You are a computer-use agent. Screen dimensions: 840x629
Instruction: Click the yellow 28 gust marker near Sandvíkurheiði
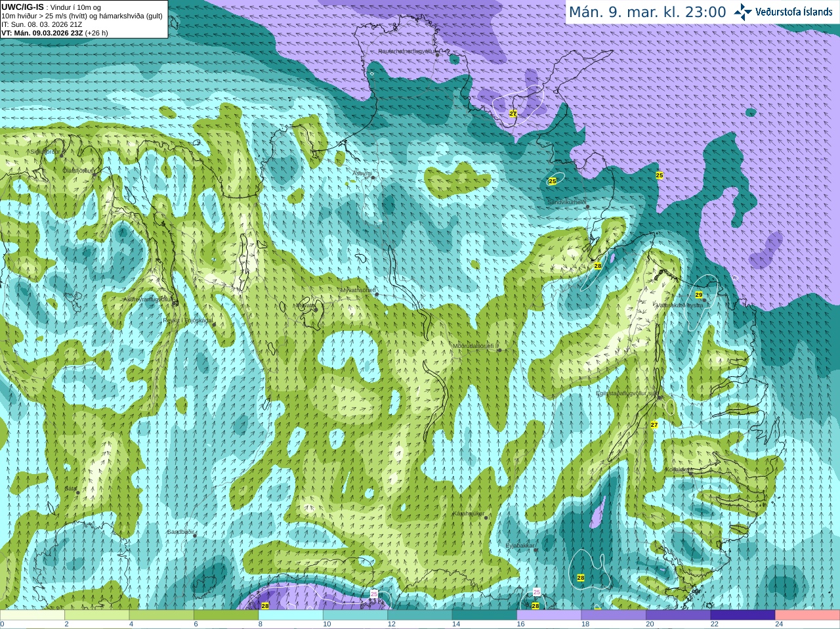tap(598, 266)
